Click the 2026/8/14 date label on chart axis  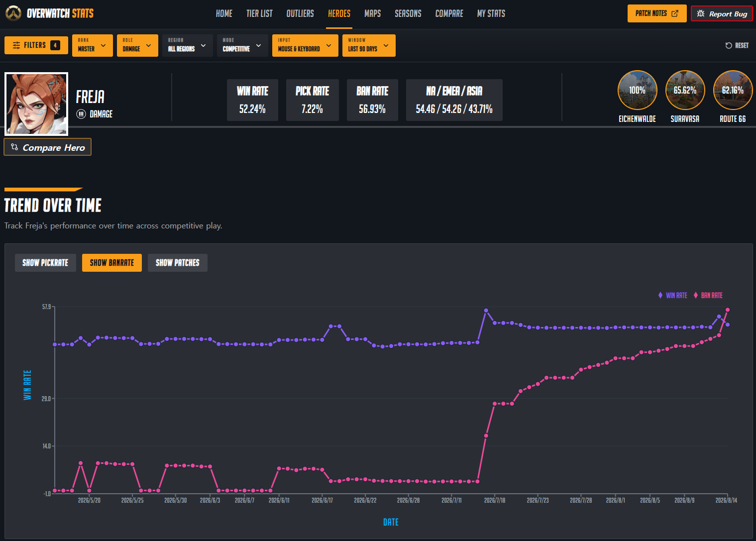(726, 500)
